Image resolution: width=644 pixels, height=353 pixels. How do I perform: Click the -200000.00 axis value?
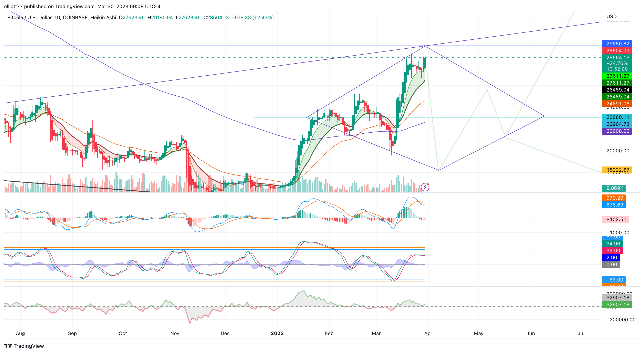click(621, 320)
